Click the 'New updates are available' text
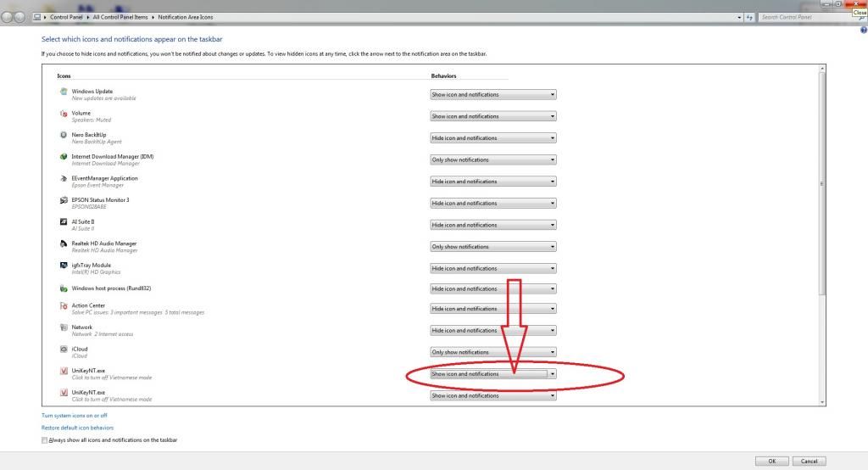 pos(103,98)
